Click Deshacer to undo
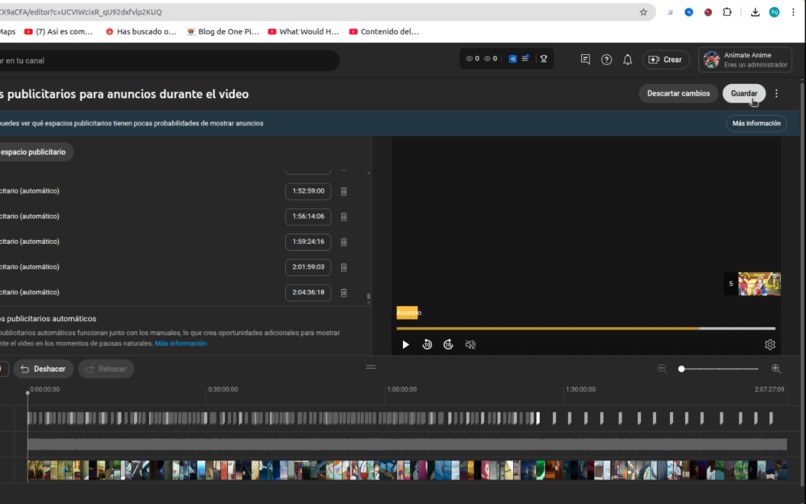This screenshot has width=806, height=504. click(x=43, y=369)
